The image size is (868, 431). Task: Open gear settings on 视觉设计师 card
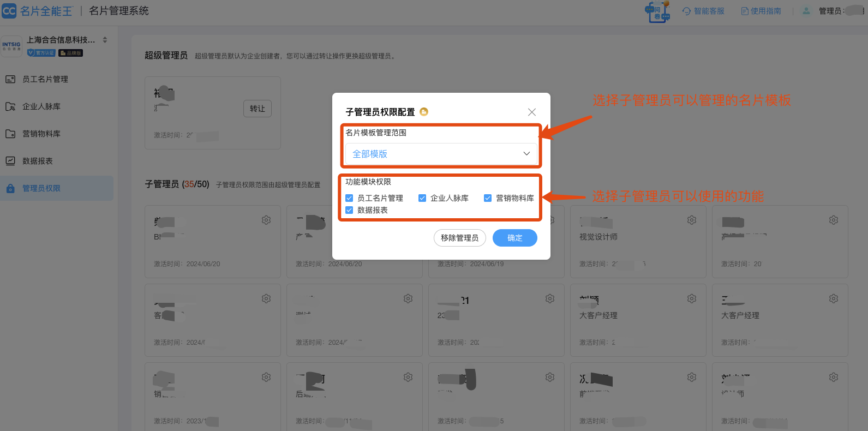click(691, 220)
